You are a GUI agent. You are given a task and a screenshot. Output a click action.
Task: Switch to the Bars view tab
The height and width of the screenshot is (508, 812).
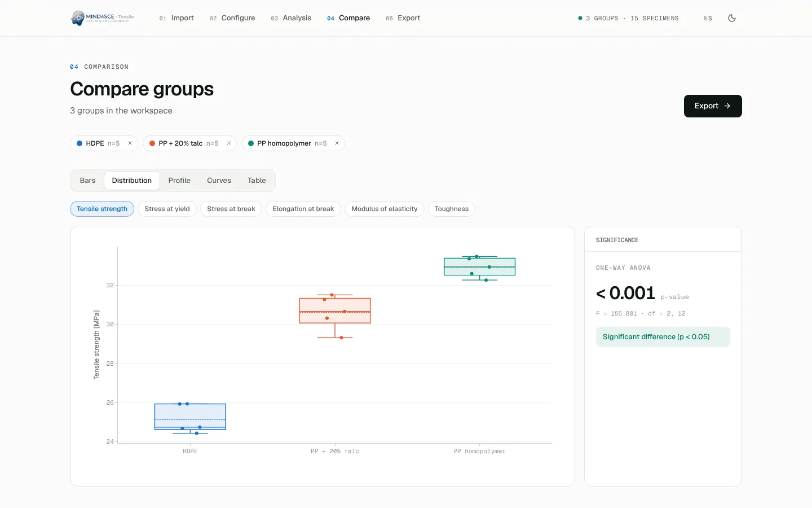tap(87, 181)
